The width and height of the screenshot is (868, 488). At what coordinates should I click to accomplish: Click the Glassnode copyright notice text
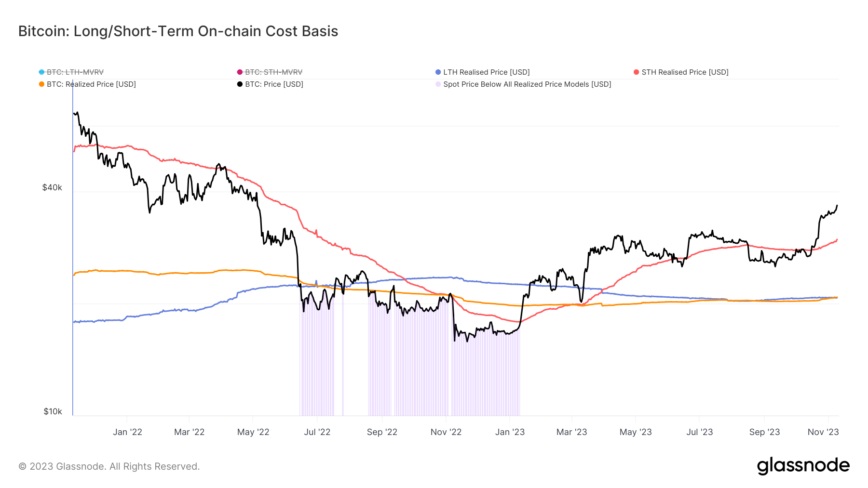pyautogui.click(x=109, y=466)
